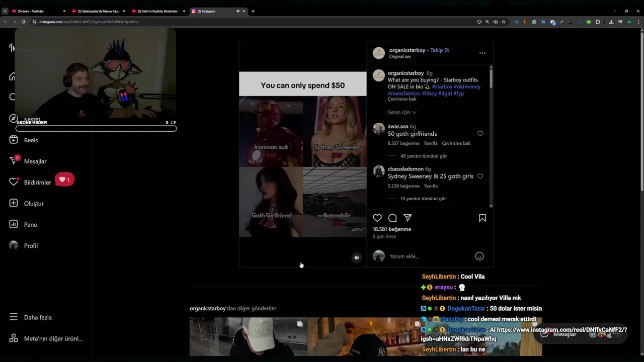Image resolution: width=644 pixels, height=362 pixels.
Task: Open cbassdademon's profile from comment
Action: click(406, 169)
